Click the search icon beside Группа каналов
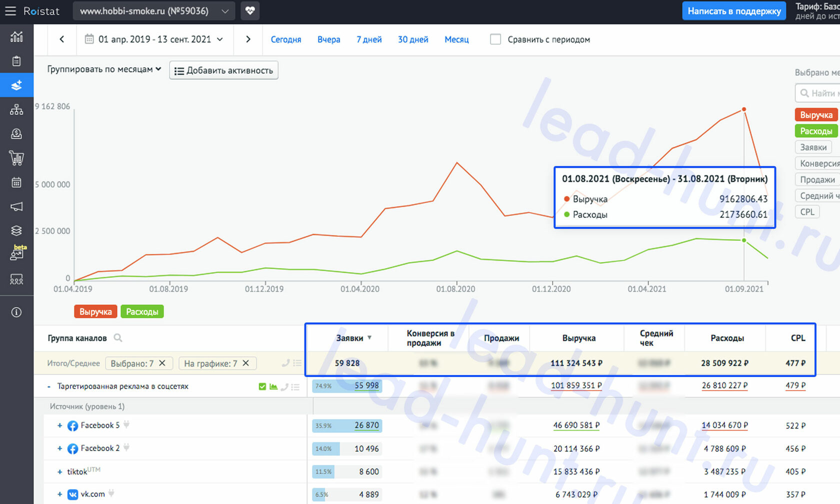 point(118,338)
